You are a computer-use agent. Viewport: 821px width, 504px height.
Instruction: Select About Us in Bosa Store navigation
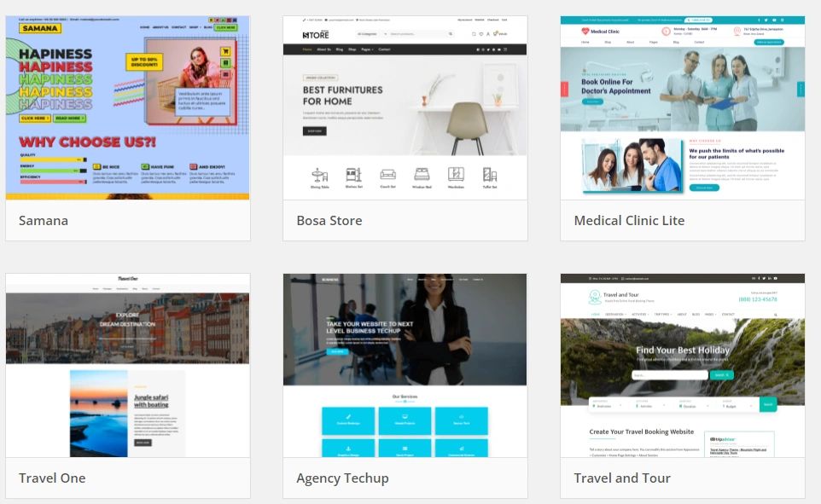323,49
